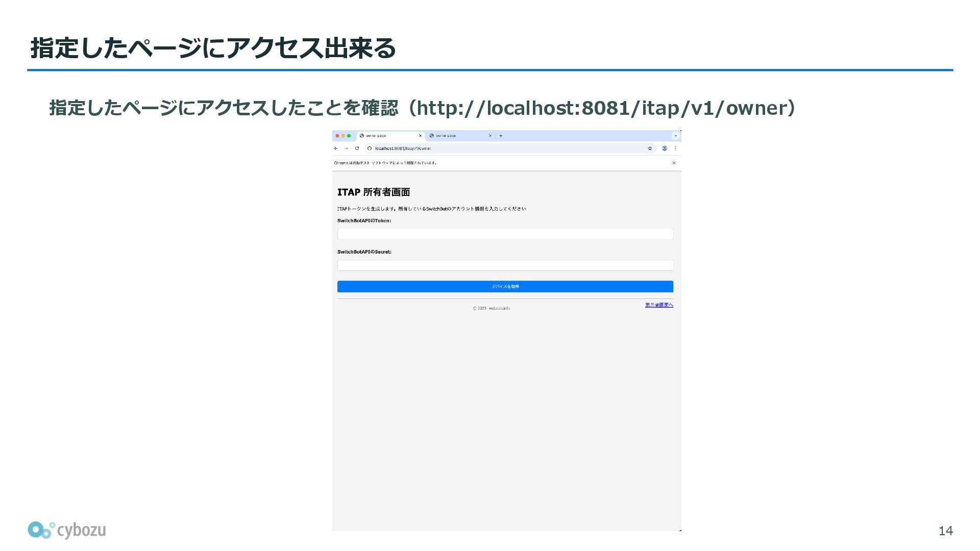This screenshot has width=980, height=551.
Task: Focus the SwitchBotAPI Token input field
Action: tap(505, 234)
